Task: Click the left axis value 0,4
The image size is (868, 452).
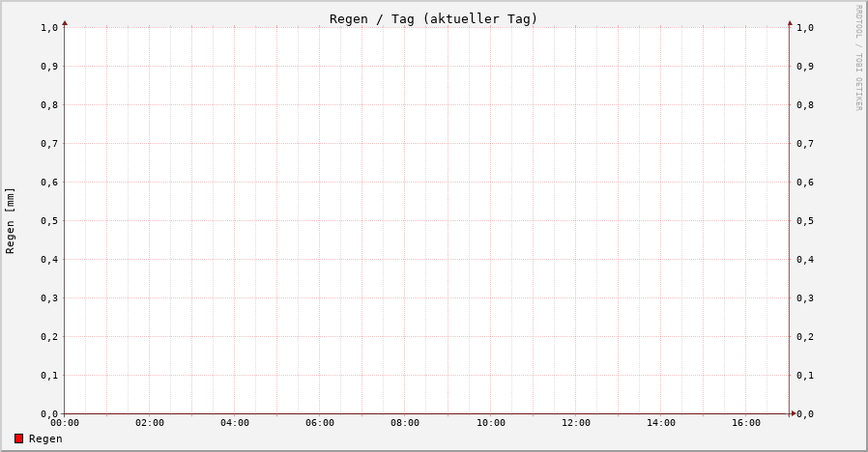Action: click(x=49, y=260)
